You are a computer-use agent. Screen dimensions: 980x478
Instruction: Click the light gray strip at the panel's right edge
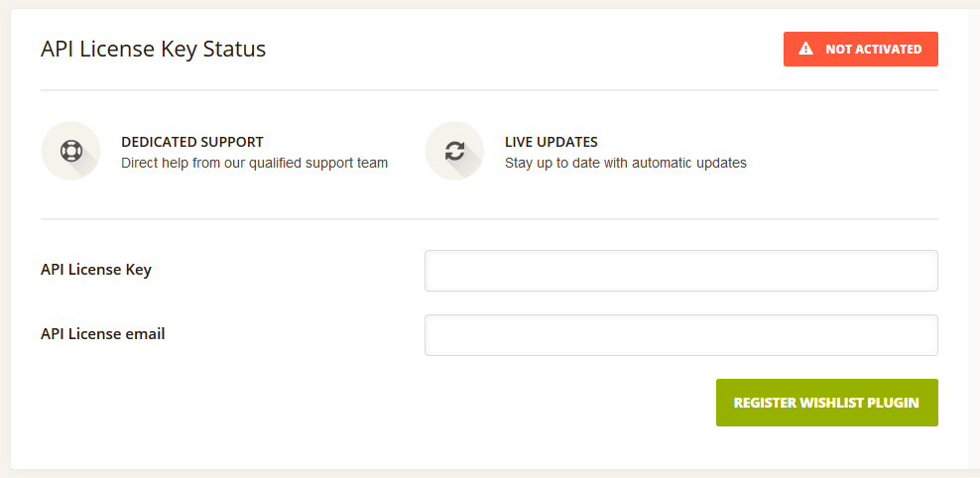[x=974, y=239]
